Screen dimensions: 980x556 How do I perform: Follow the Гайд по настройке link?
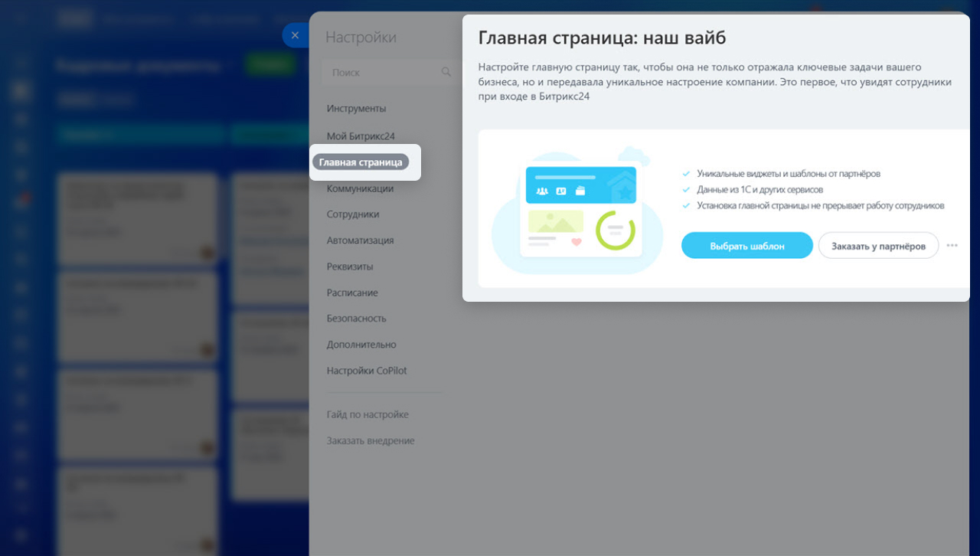click(367, 414)
